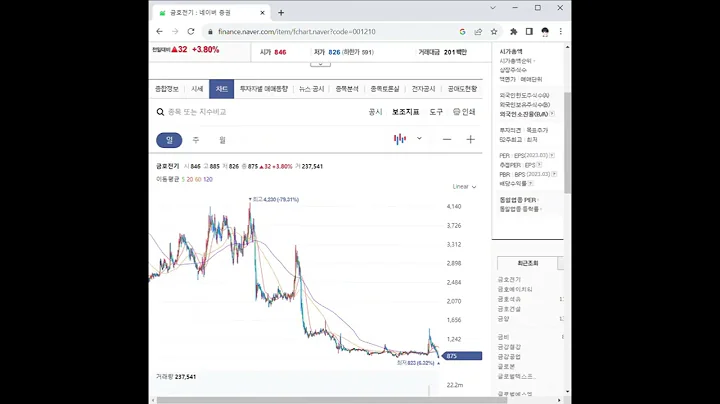Open the Chrome profile avatar

tap(545, 32)
